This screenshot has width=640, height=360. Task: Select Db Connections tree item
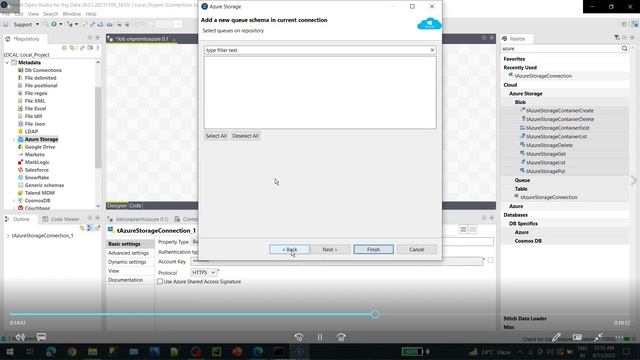coord(43,70)
